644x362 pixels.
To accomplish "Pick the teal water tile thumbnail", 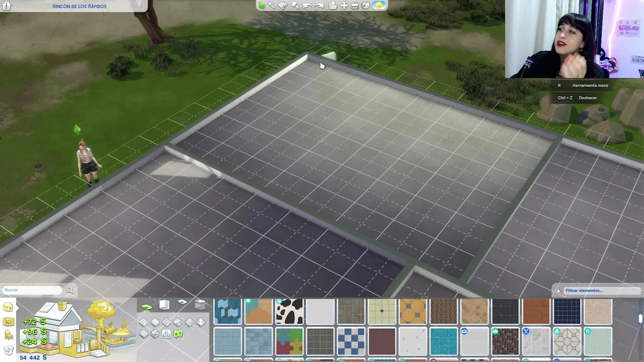I will (x=443, y=341).
